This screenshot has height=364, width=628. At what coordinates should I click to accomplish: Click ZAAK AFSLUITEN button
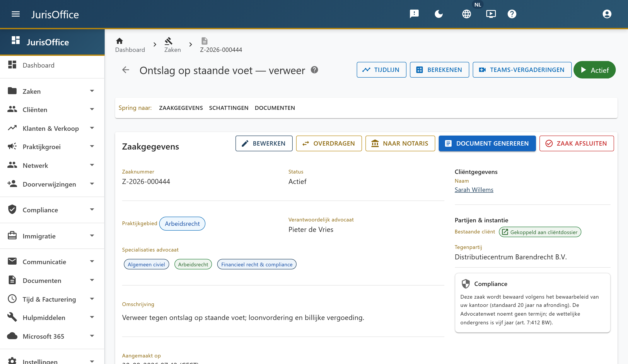coord(576,143)
